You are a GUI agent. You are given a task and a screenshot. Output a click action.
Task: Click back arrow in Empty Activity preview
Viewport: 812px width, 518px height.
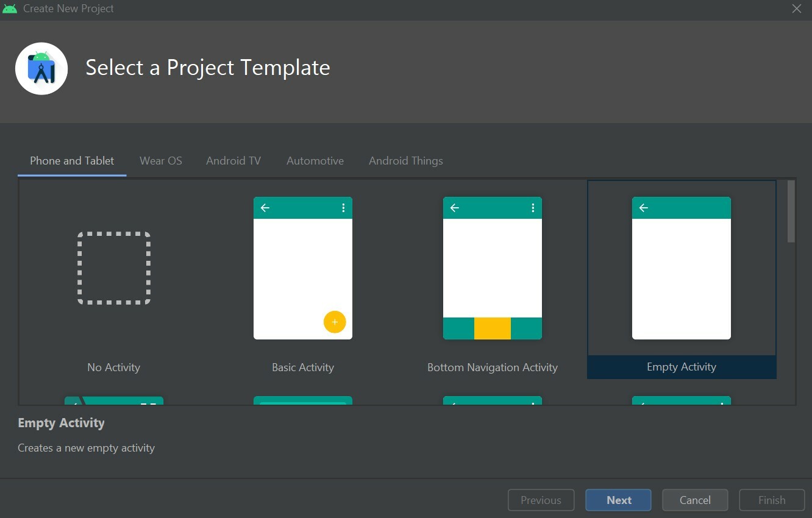pos(644,208)
